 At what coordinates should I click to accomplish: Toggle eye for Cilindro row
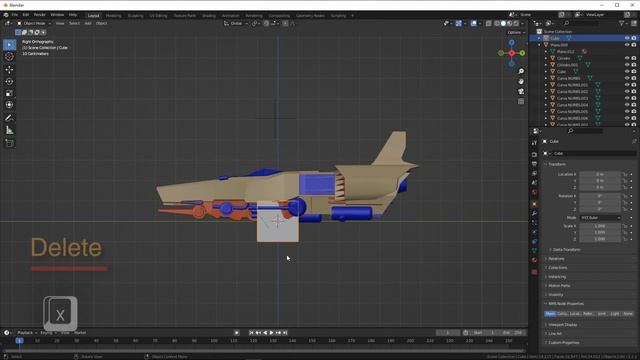(627, 58)
